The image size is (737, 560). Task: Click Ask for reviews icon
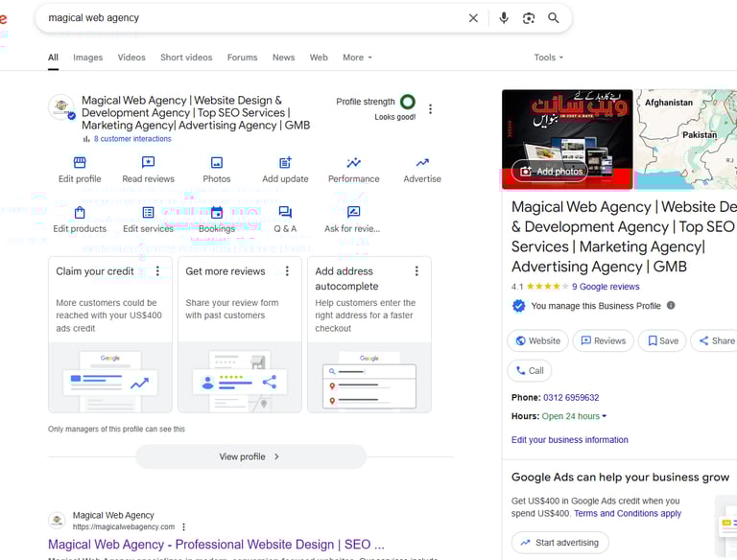click(353, 212)
